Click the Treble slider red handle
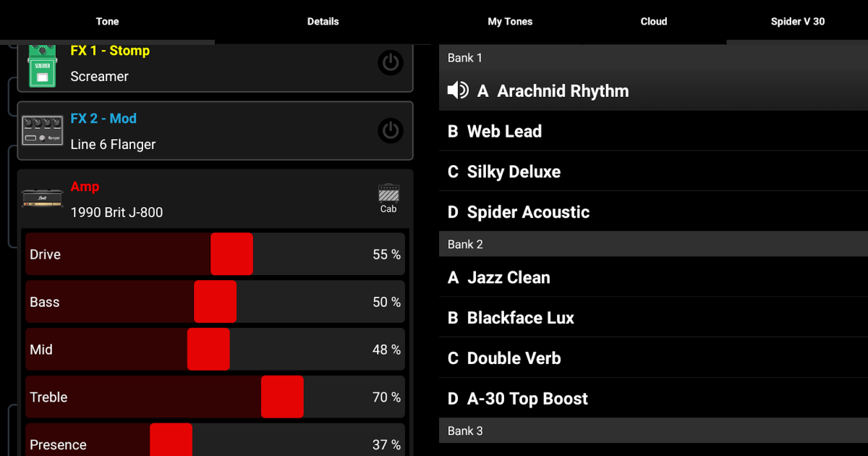868x456 pixels. pos(282,397)
